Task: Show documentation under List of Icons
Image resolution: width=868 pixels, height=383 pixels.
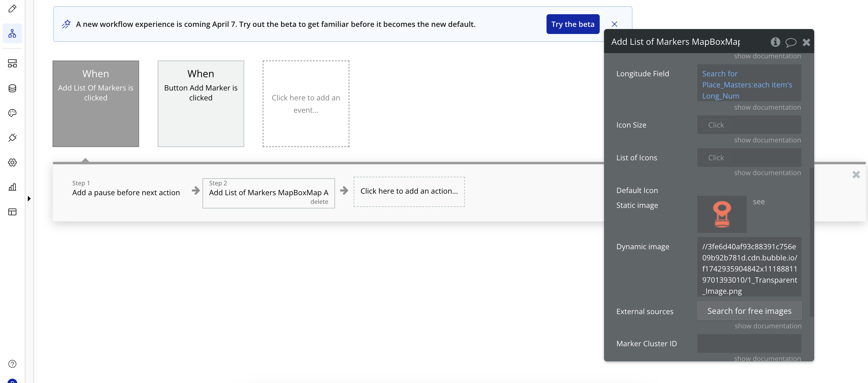Action: tap(767, 173)
